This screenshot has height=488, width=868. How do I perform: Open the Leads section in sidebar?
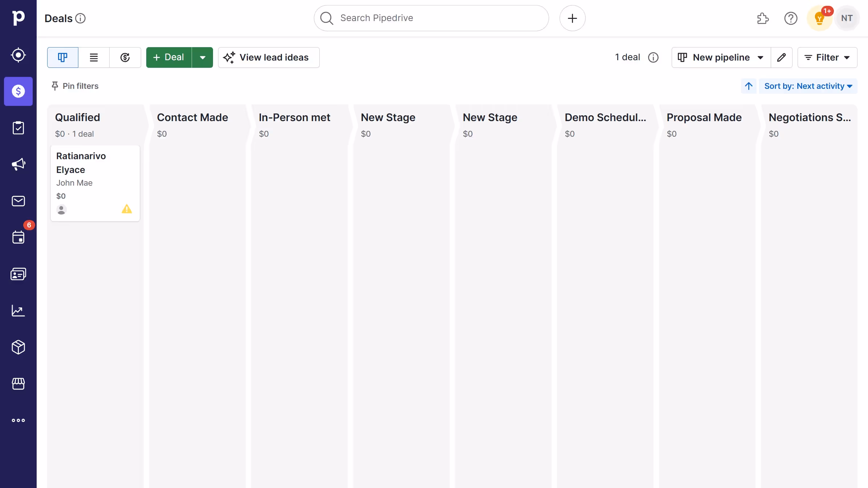18,55
